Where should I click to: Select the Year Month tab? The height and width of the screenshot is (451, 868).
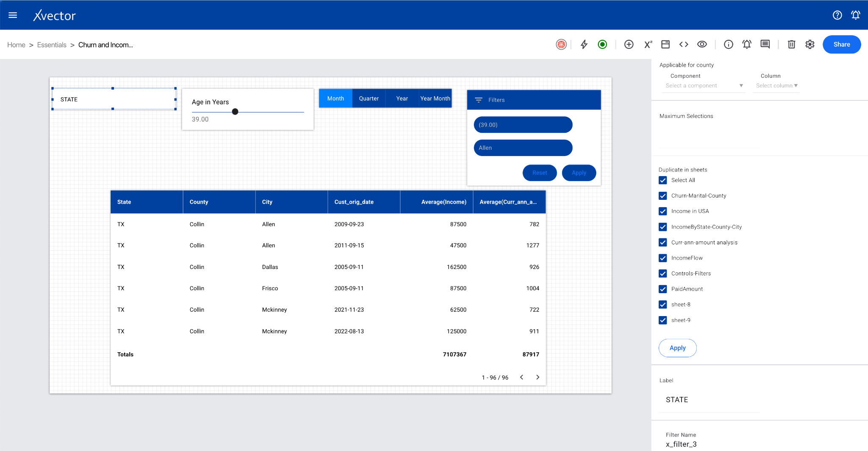click(435, 98)
